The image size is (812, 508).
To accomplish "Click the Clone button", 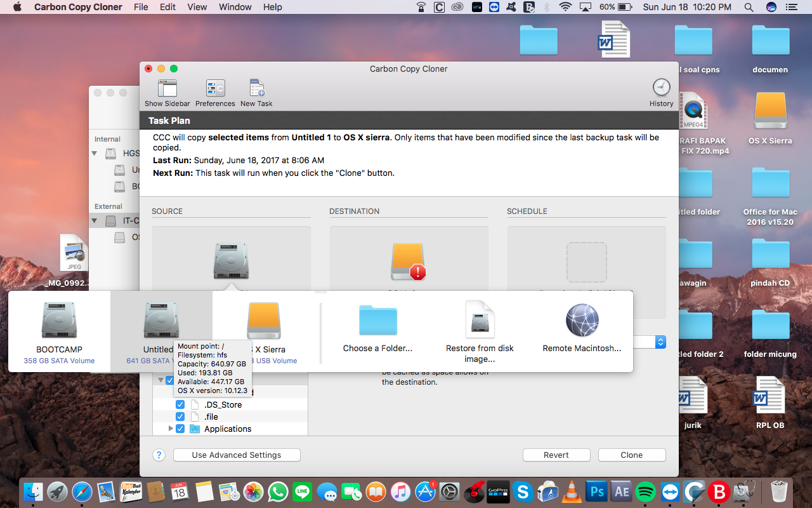I will coord(631,455).
